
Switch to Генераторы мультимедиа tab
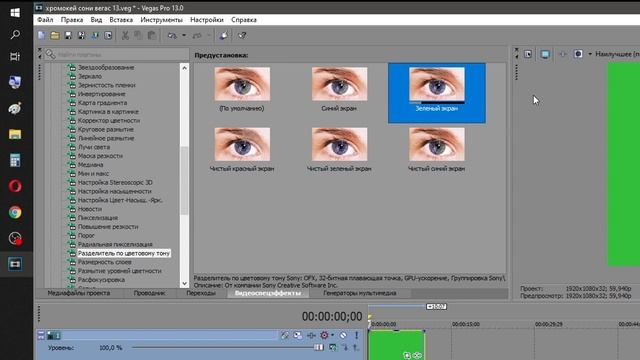360,293
